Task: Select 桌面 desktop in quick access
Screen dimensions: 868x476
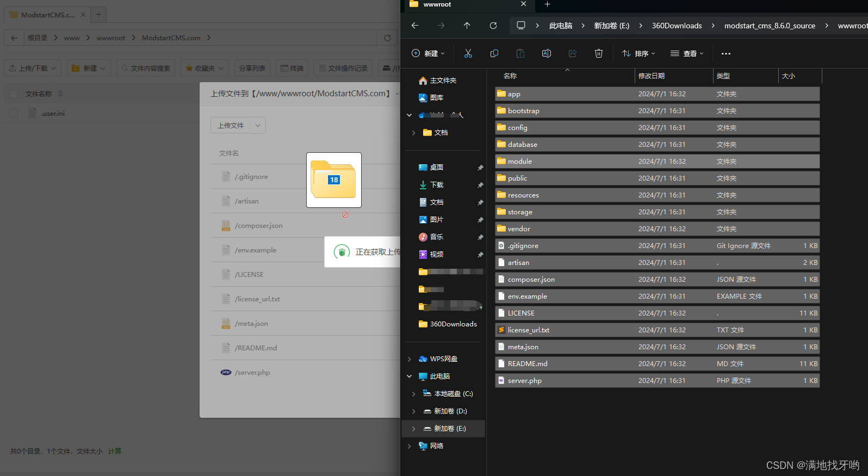Action: point(431,168)
